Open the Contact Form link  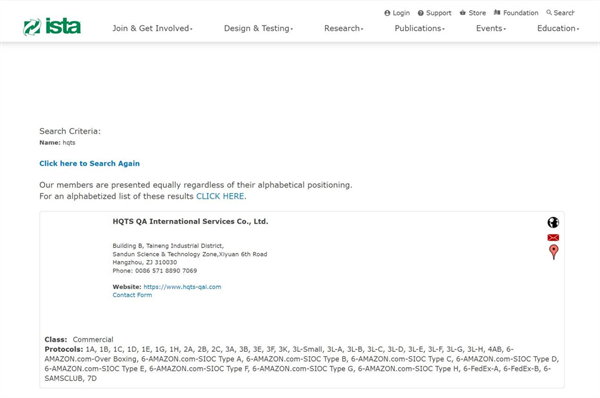132,295
